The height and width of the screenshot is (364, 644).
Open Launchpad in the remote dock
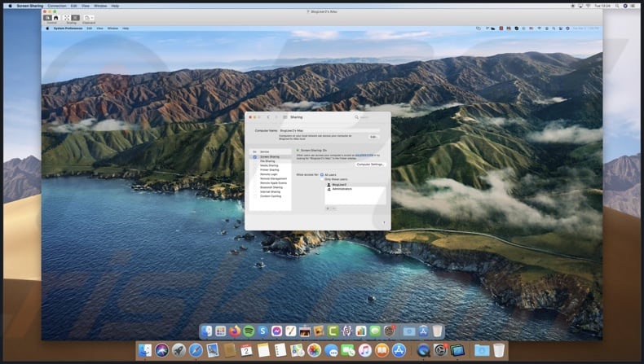[x=221, y=331]
